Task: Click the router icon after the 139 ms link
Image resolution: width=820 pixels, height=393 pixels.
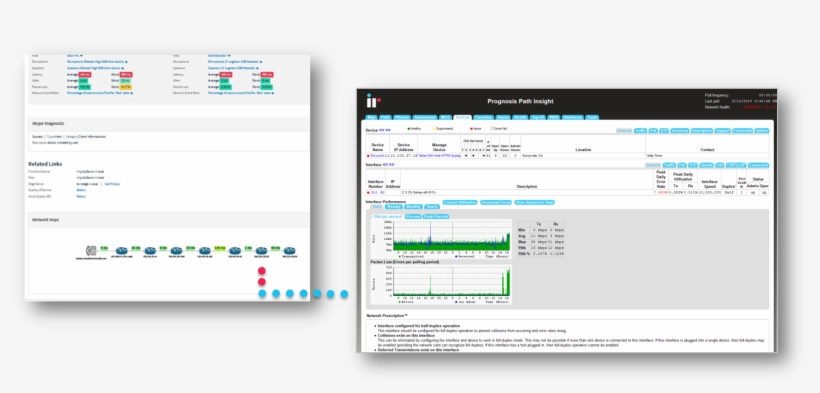Action: [235, 251]
